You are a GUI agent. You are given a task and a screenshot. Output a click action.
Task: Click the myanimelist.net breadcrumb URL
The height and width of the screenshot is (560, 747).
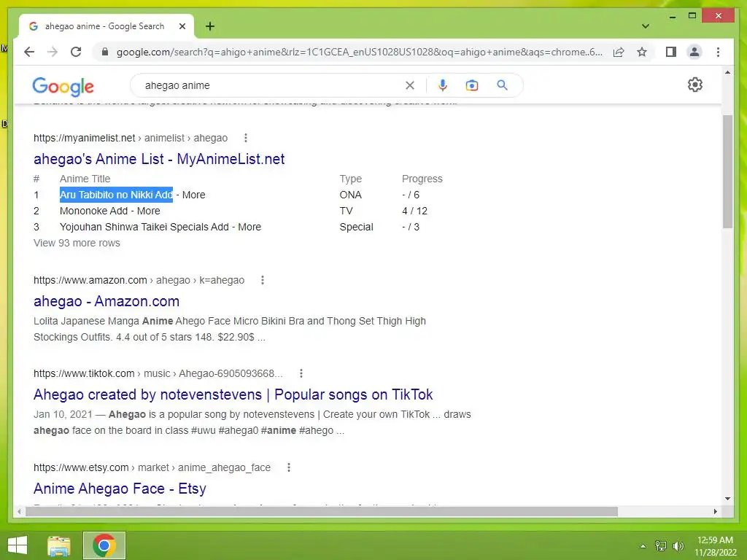131,138
